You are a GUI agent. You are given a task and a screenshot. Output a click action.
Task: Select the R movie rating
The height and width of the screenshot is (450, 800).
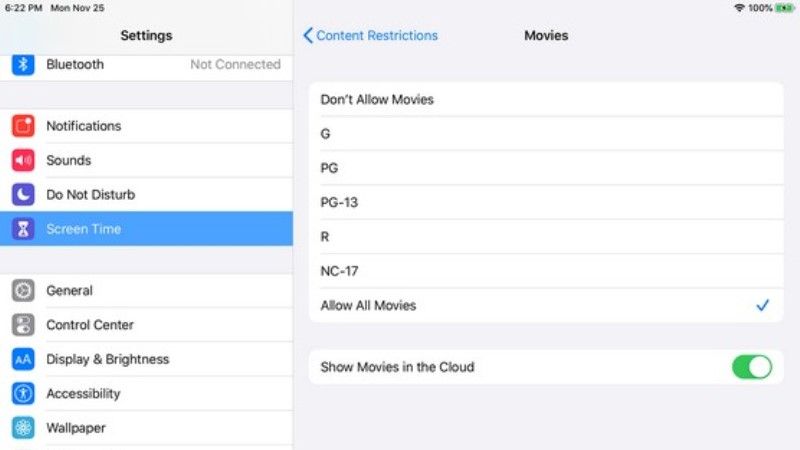[546, 237]
